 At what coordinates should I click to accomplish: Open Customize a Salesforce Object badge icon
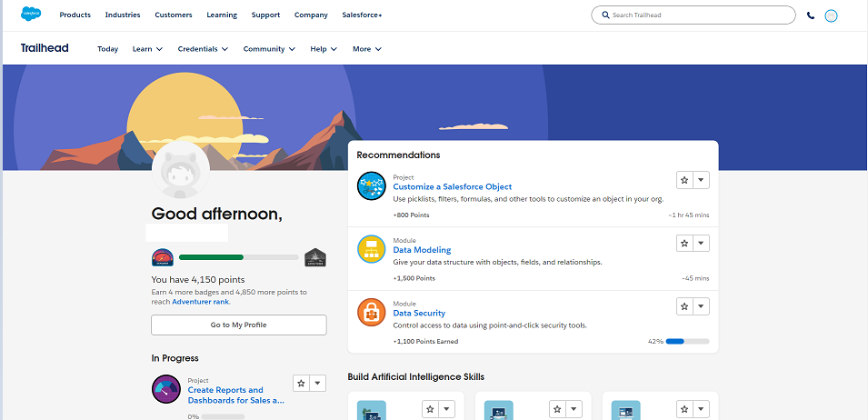click(372, 186)
